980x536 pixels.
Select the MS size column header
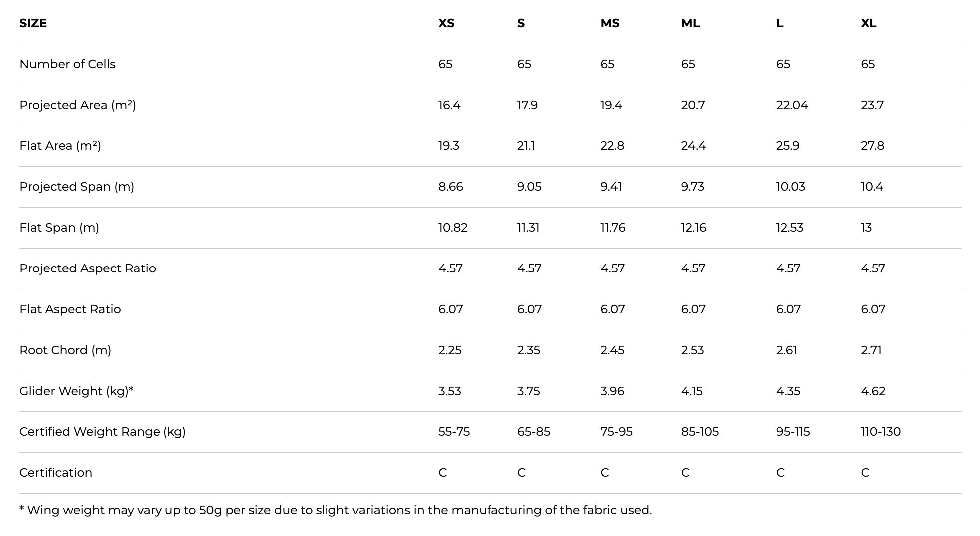coord(610,23)
